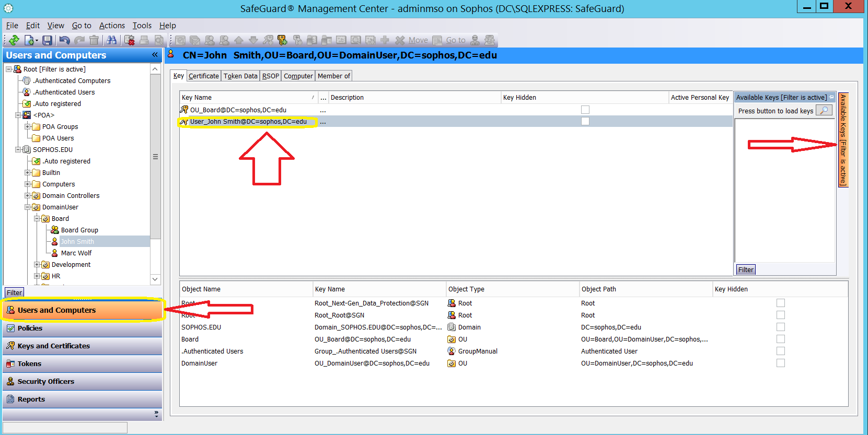The width and height of the screenshot is (868, 435).
Task: Expand the Computers tree node
Action: click(27, 184)
